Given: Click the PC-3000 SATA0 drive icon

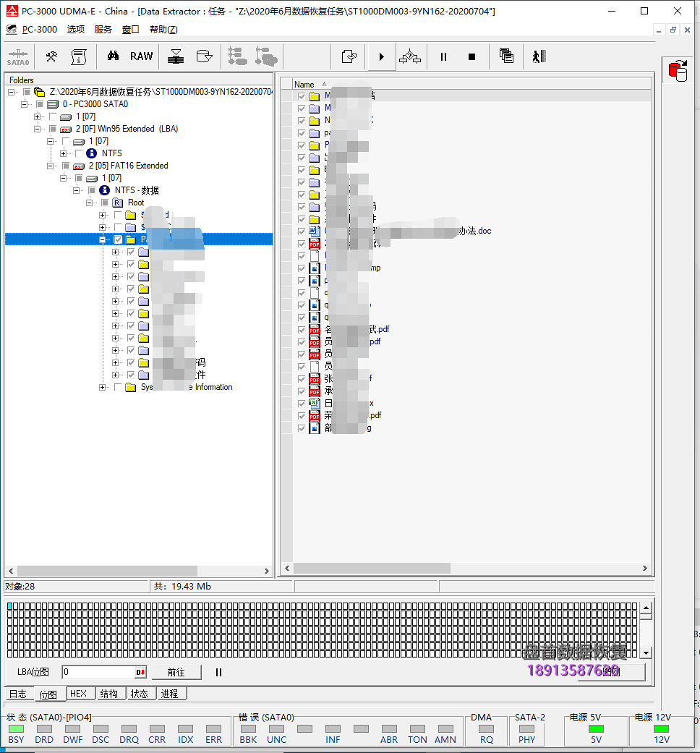Looking at the screenshot, I should click(54, 104).
